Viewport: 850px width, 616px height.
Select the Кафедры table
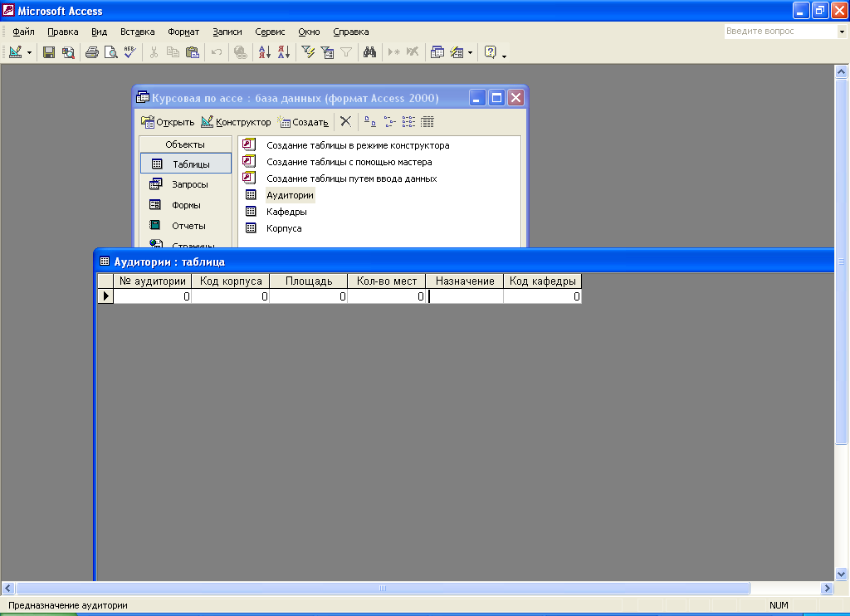[x=286, y=212]
